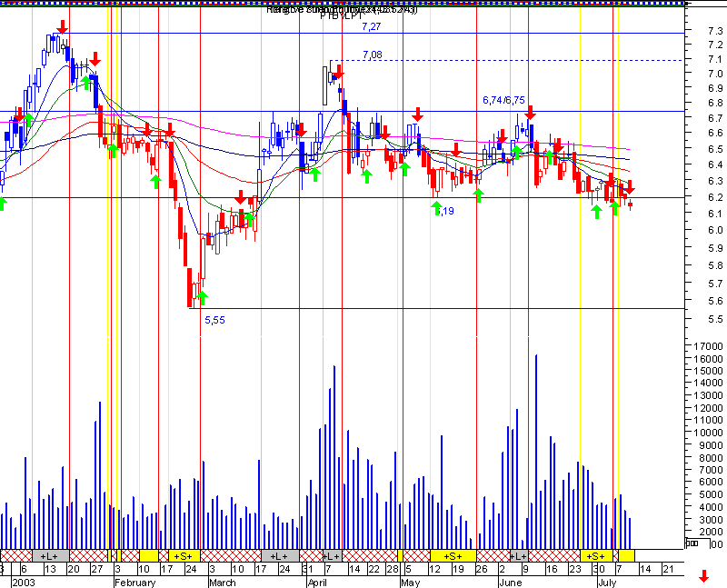Screen dimensions: 727x588
Task: Click the red down arrow beside the 7,08 April high
Action: (338, 72)
